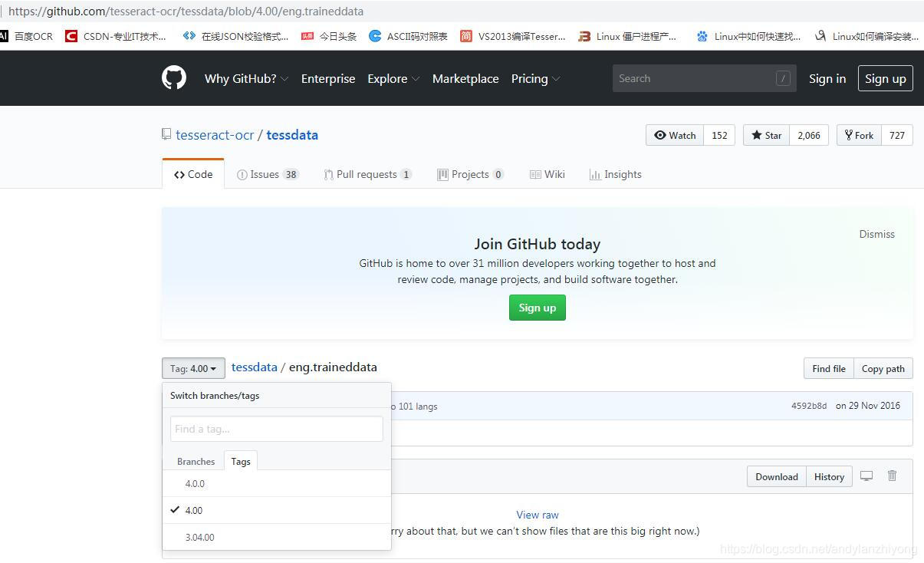Fork the tessdata repository

tap(859, 135)
